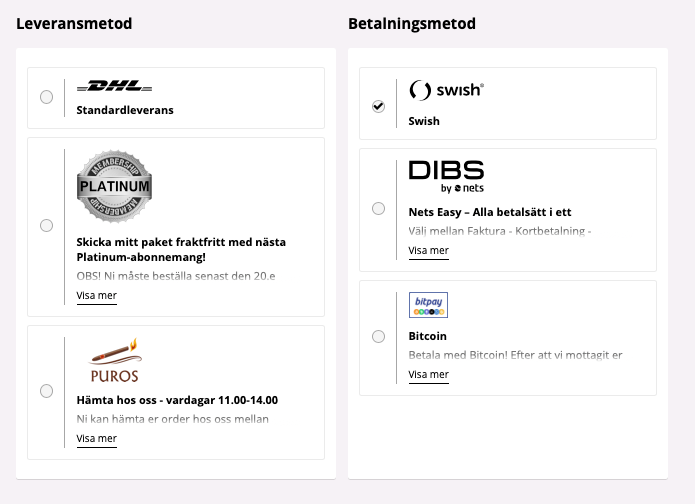This screenshot has height=504, width=695.
Task: Click 'Betala med Bitcoin!' description text
Action: click(515, 355)
